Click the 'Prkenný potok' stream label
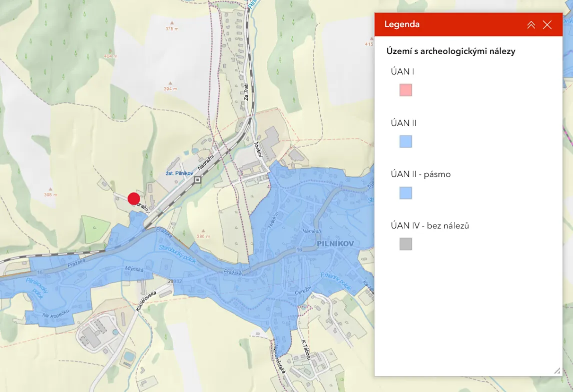The width and height of the screenshot is (573, 392). 336,281
